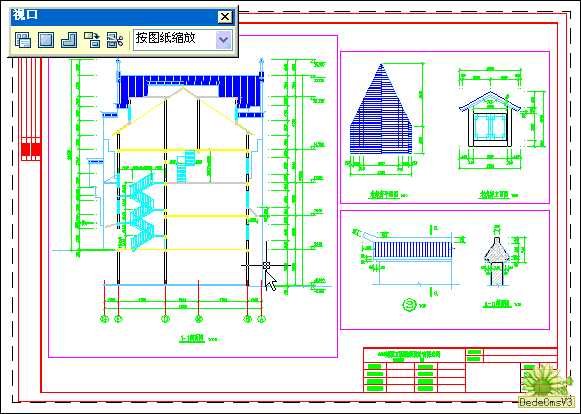Click the 按图纸缩放 scale combo box text
Image resolution: width=581 pixels, height=414 pixels.
(x=165, y=38)
